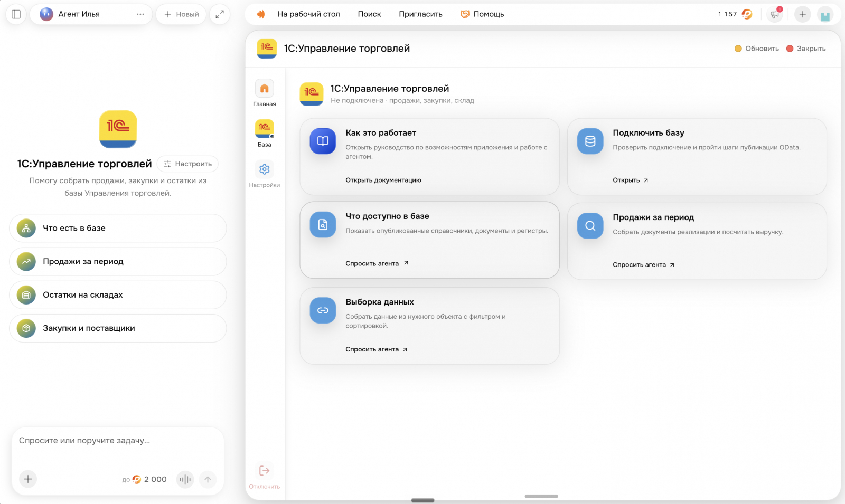Click the database icon on Подключить базу card
Image resolution: width=845 pixels, height=504 pixels.
590,141
